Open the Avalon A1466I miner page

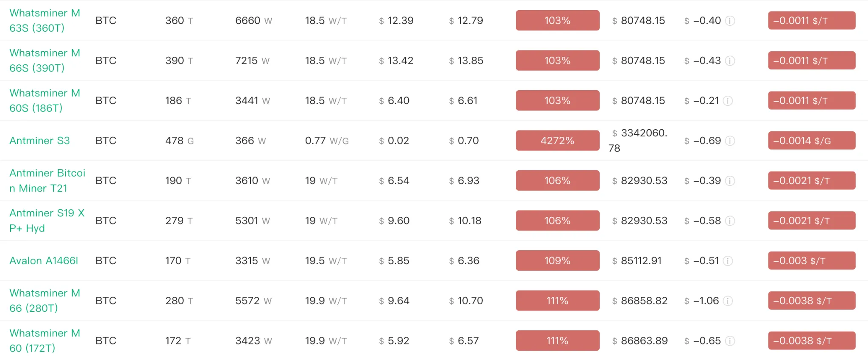pyautogui.click(x=44, y=260)
